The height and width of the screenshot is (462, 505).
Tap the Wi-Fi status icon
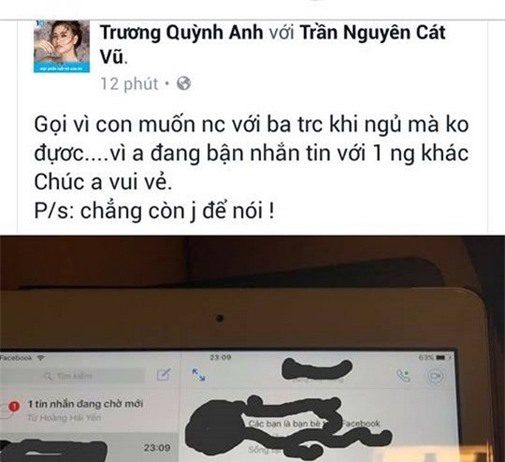[41, 358]
